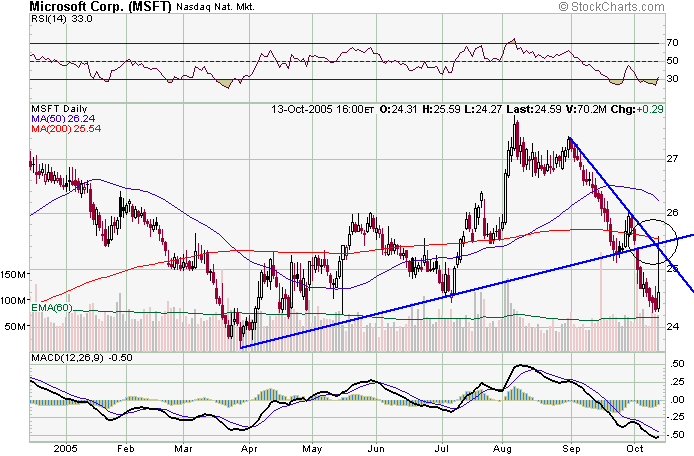This screenshot has width=694, height=456.
Task: Click the Last:24.59 price value
Action: (x=534, y=109)
